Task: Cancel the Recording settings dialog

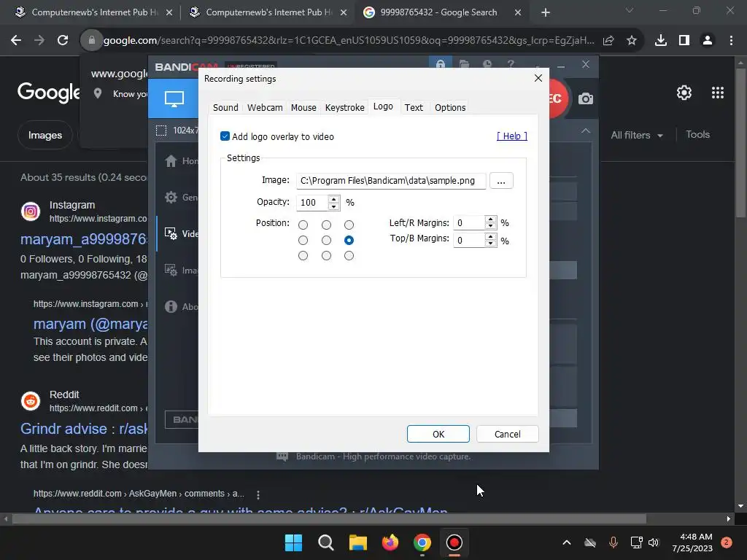Action: (508, 434)
